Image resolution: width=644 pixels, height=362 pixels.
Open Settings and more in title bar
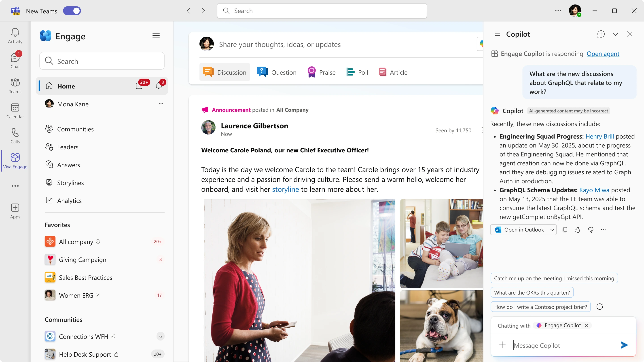[558, 11]
